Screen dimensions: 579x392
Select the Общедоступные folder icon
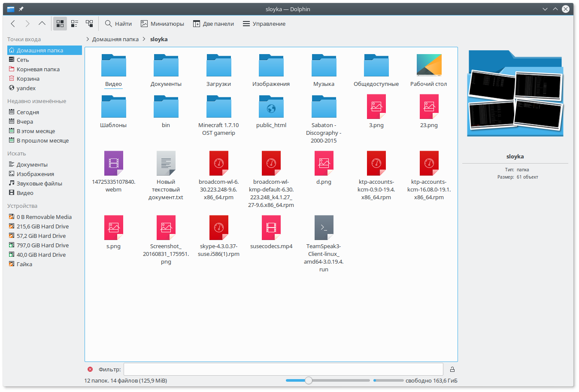[376, 65]
